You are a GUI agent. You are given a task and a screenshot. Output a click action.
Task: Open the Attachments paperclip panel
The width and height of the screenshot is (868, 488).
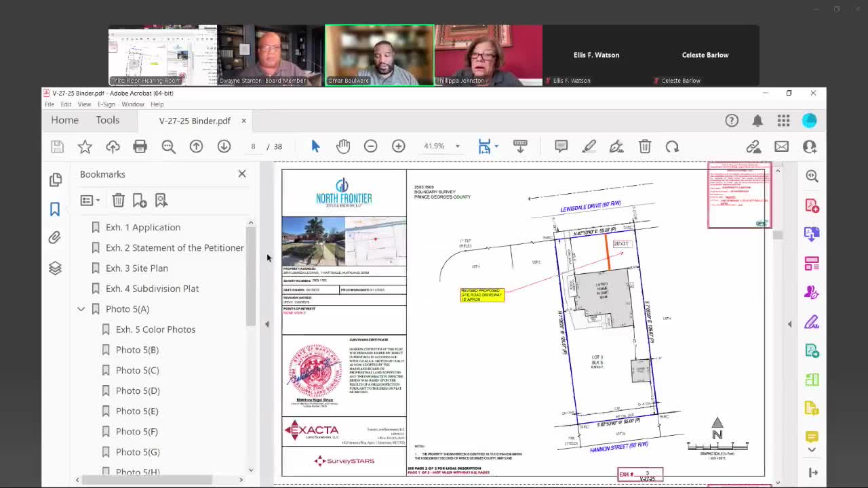pyautogui.click(x=55, y=238)
